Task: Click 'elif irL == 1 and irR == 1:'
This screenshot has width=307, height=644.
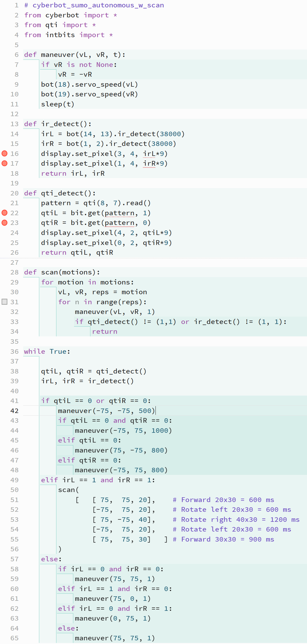Action: [98, 480]
